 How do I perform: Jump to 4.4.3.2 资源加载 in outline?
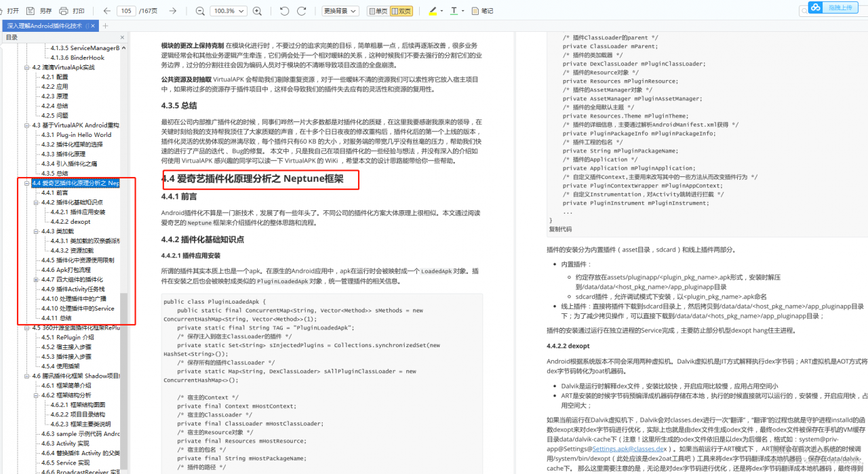pos(72,250)
